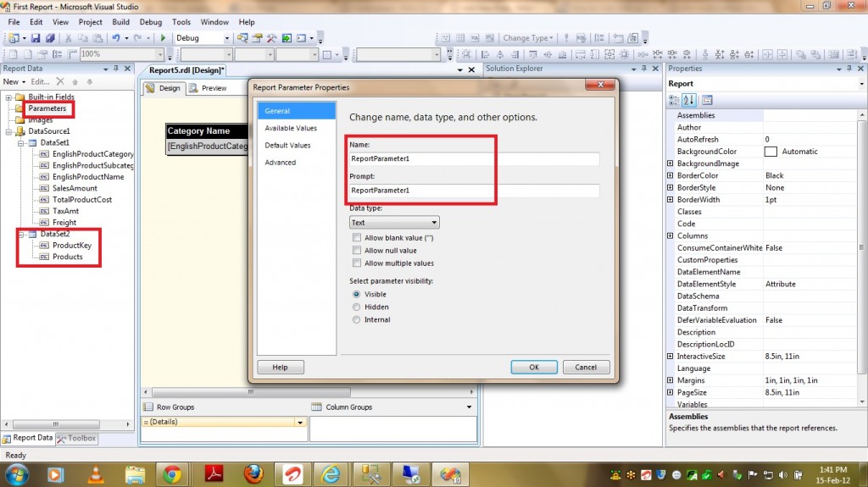
Task: Click the Undo arrow in the toolbar
Action: click(x=115, y=38)
